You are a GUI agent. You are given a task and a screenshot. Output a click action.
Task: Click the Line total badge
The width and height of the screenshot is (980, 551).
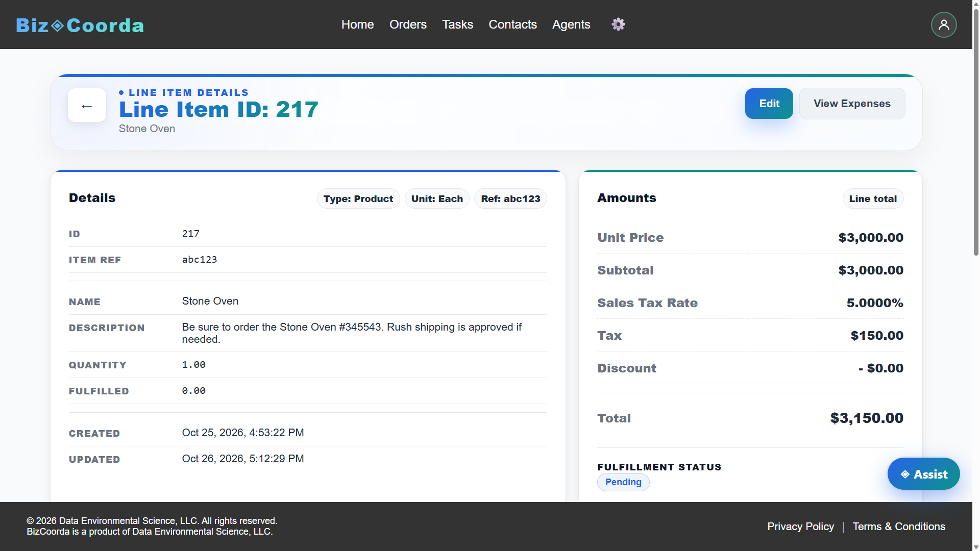(x=873, y=198)
